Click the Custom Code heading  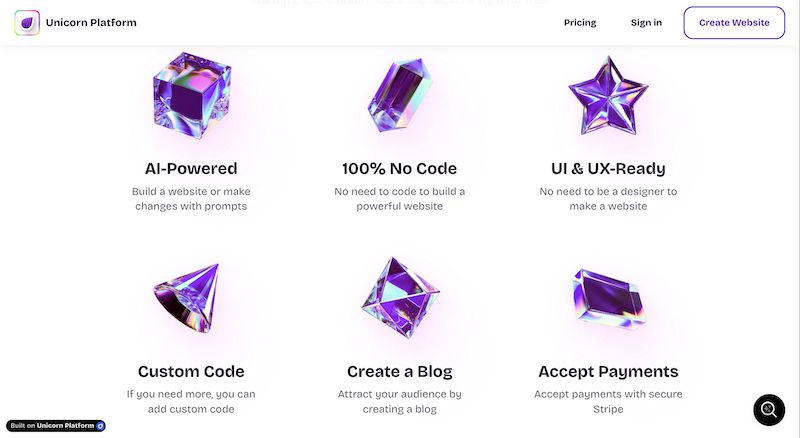point(190,371)
